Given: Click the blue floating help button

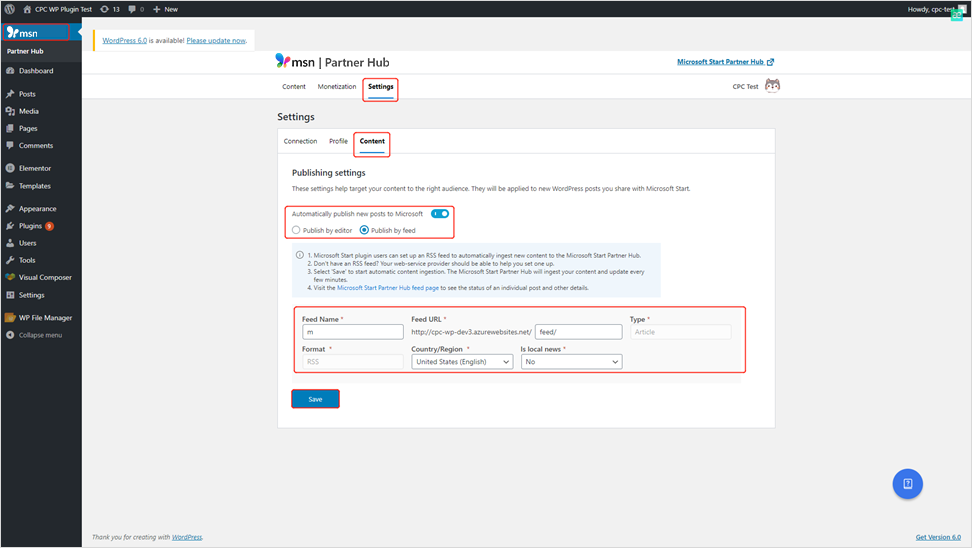Looking at the screenshot, I should point(907,484).
